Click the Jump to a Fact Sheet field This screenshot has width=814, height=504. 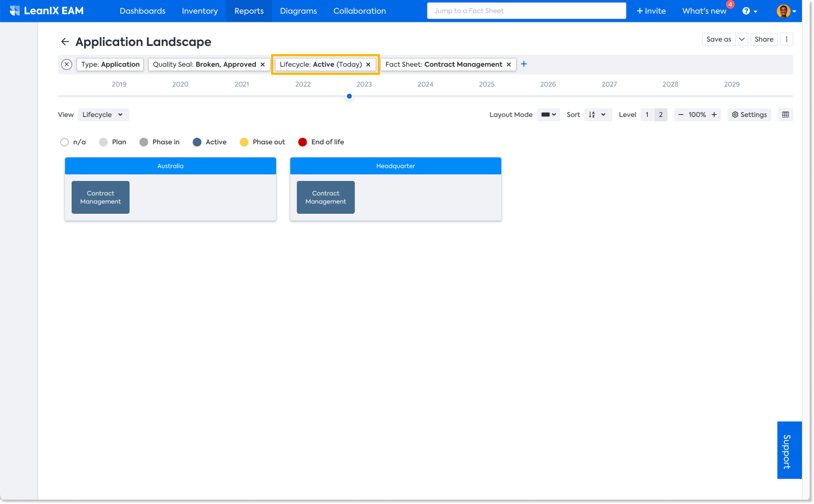click(526, 11)
